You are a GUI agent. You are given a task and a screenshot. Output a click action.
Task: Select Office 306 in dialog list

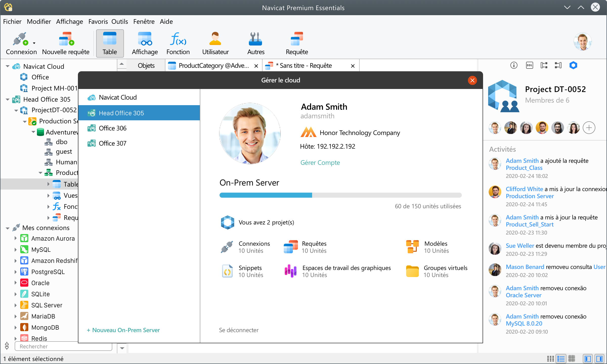(139, 128)
